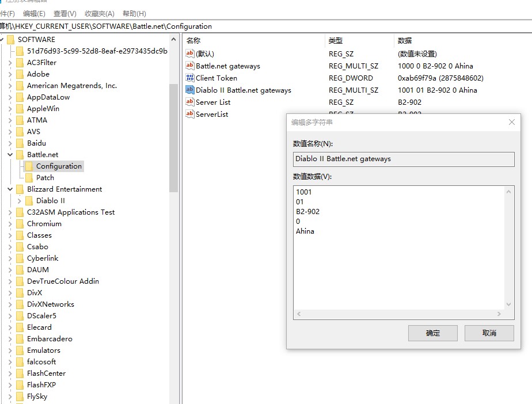Click the DivX folder icon
532x404 pixels.
(20, 293)
